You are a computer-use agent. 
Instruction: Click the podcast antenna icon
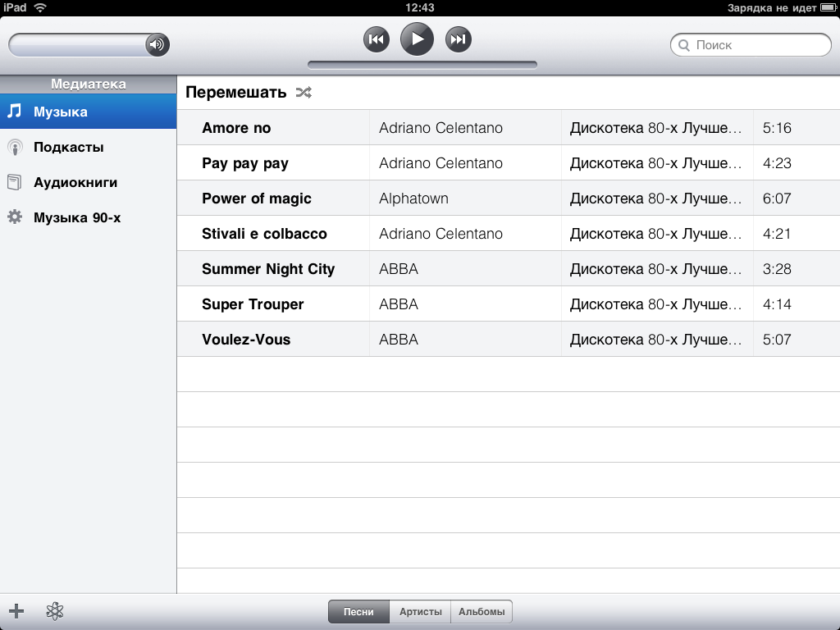(x=15, y=147)
